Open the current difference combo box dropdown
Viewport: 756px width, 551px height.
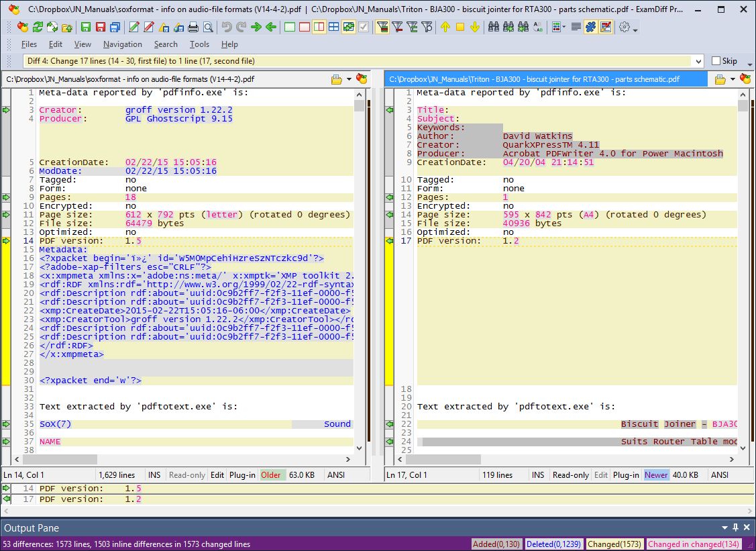pyautogui.click(x=698, y=61)
